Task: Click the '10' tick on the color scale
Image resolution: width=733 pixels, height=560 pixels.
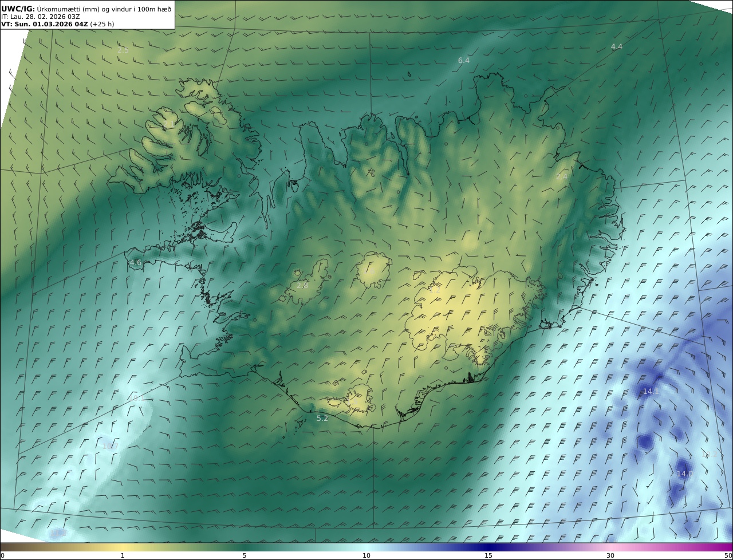Action: [366, 555]
